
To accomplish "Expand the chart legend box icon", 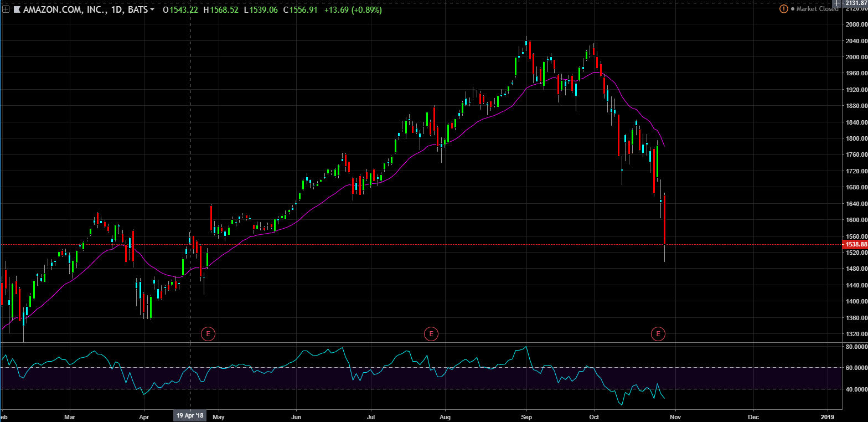I will click(x=6, y=9).
